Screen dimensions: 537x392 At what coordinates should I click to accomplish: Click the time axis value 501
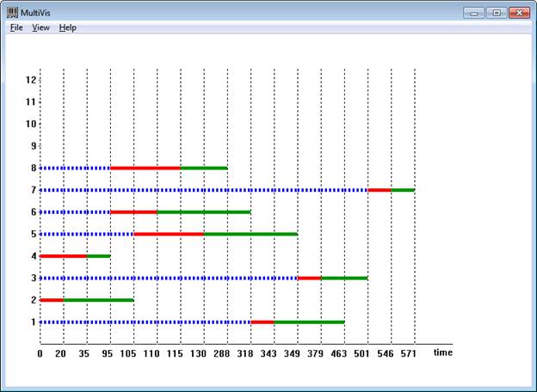pos(362,353)
